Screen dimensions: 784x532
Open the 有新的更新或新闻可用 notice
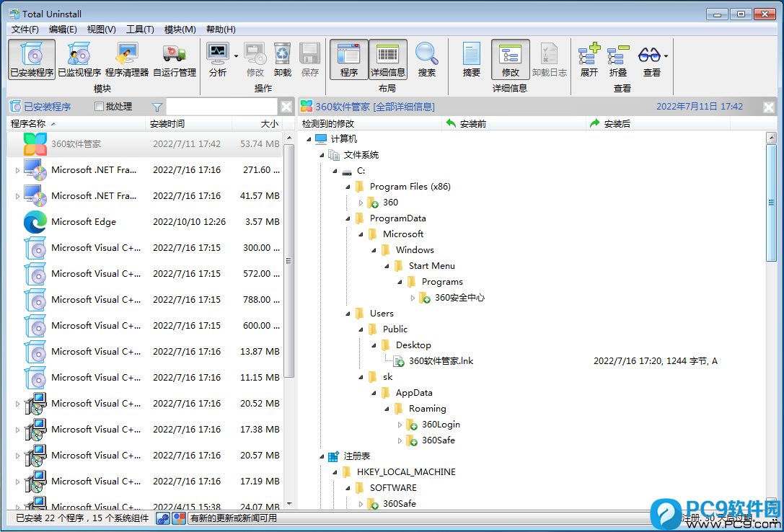tap(234, 518)
